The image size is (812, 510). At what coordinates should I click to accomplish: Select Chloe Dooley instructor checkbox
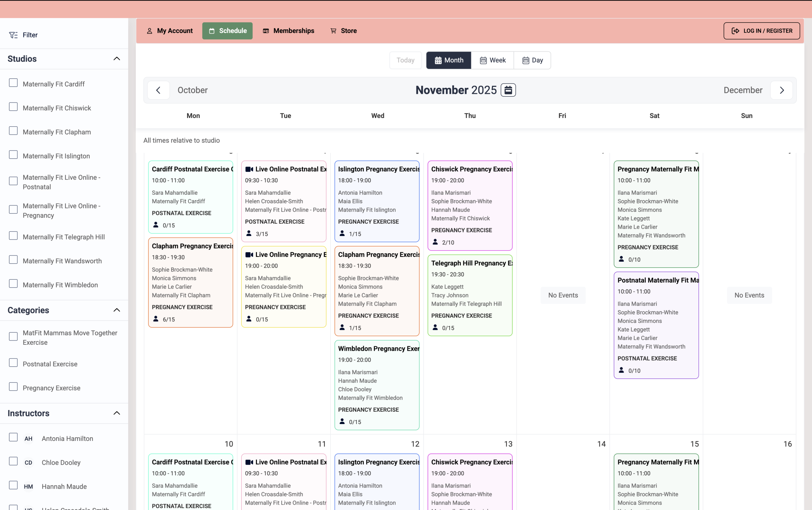(x=13, y=461)
